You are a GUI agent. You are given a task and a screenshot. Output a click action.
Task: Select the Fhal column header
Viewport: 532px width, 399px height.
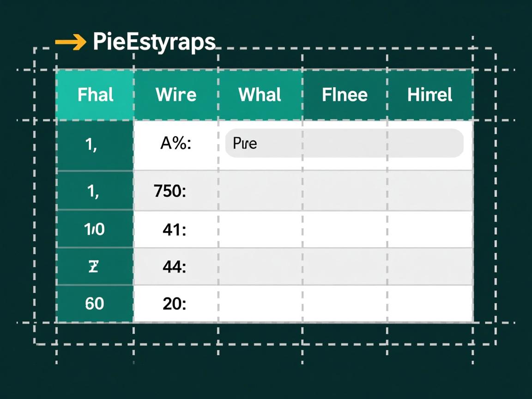(95, 95)
